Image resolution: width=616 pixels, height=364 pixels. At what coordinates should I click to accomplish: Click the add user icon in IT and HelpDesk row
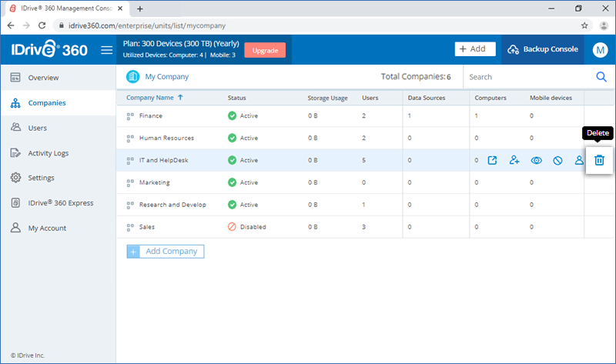[514, 160]
